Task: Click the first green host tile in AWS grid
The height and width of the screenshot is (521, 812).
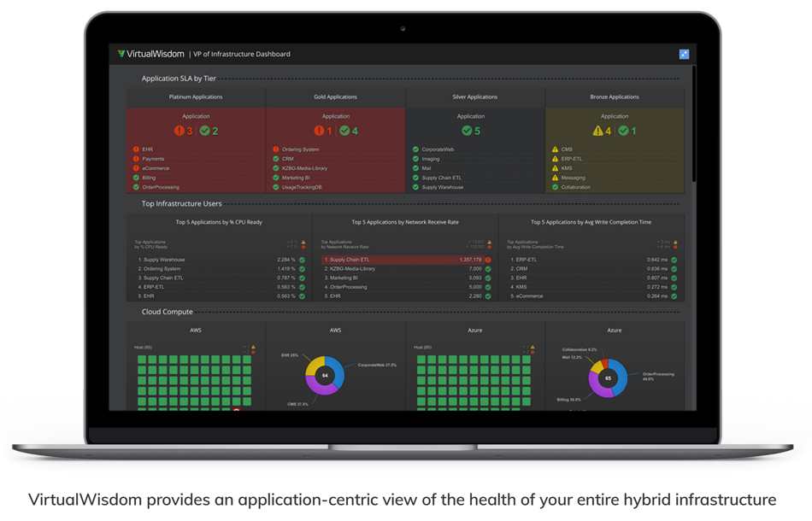Action: [x=142, y=360]
